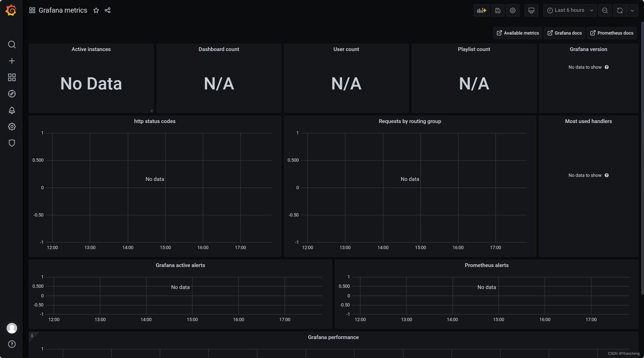644x358 pixels.
Task: Open Prometheus docs link
Action: pyautogui.click(x=612, y=33)
